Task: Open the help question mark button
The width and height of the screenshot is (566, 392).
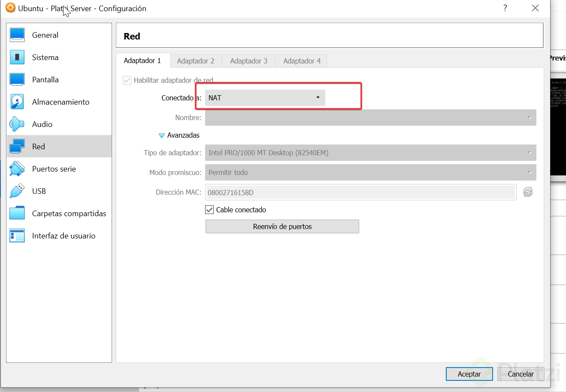Action: 505,8
